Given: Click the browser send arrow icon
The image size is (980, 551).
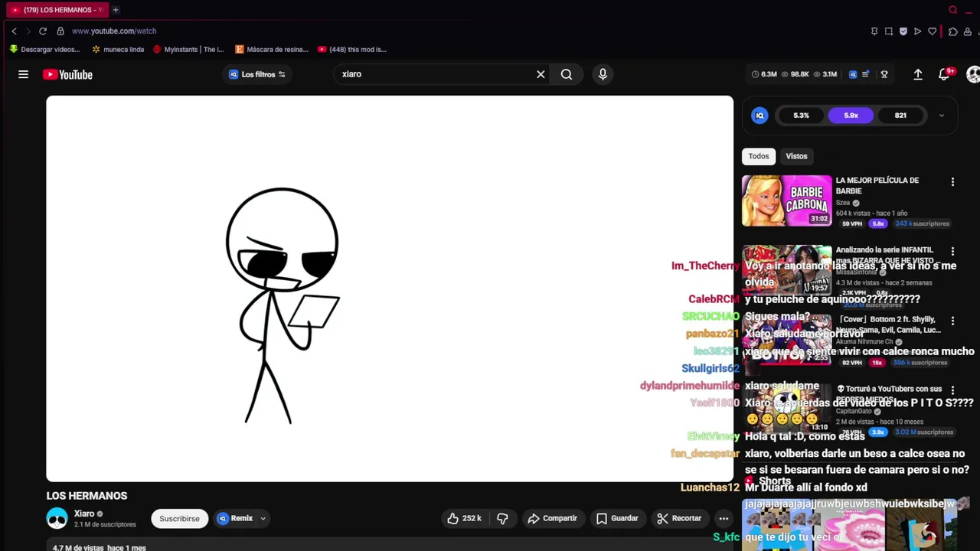Looking at the screenshot, I should tap(918, 31).
